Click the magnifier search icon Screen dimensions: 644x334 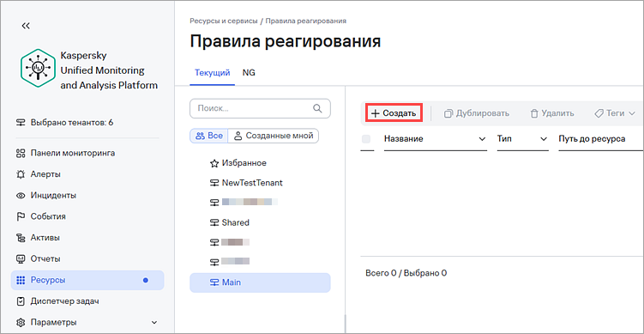[x=317, y=108]
